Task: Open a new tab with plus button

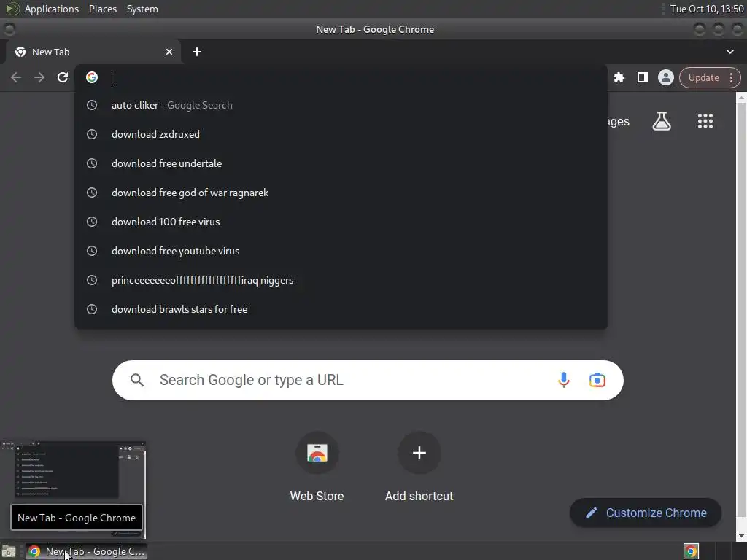Action: [197, 52]
